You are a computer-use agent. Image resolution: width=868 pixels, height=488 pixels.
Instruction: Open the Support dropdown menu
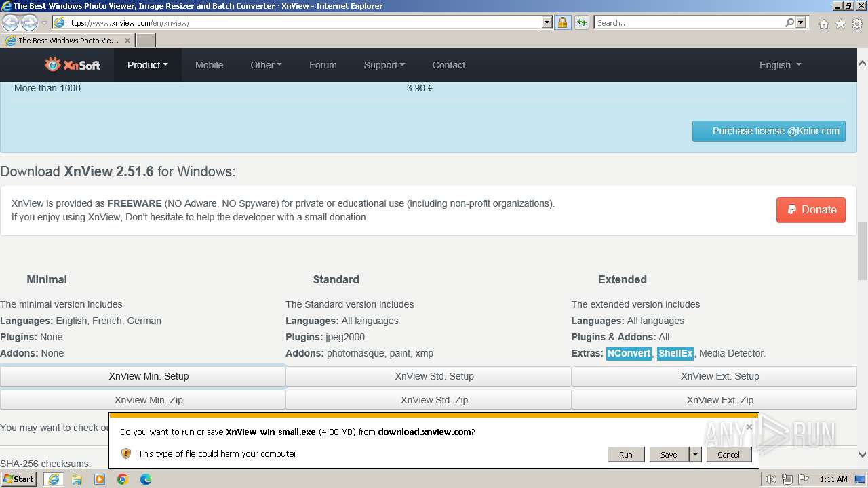coord(384,65)
